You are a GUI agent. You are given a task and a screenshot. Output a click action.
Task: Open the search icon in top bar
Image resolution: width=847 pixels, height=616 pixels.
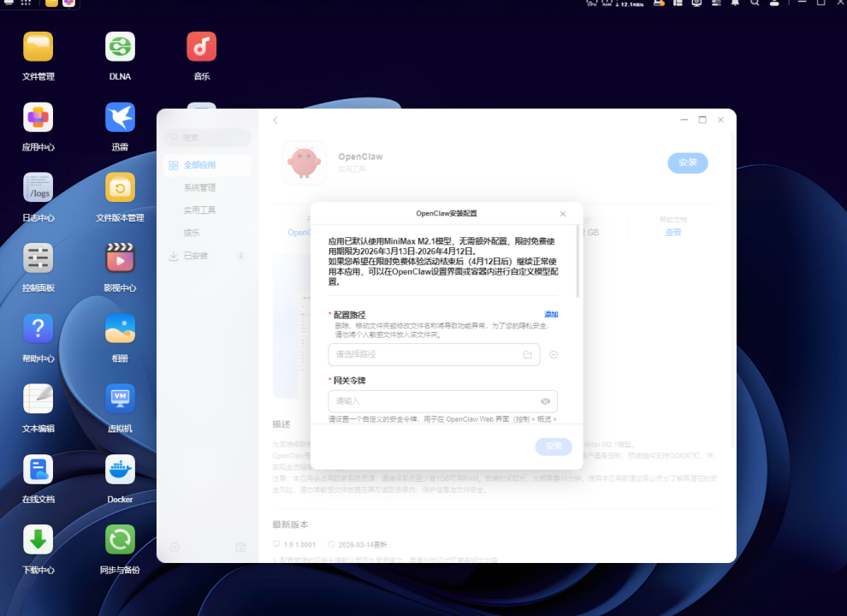(755, 3)
